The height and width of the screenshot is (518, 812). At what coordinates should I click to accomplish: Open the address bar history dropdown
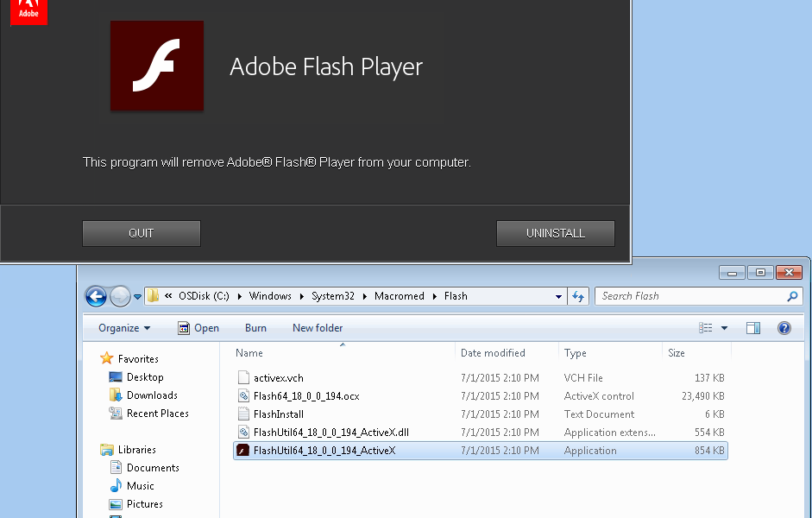pyautogui.click(x=559, y=296)
